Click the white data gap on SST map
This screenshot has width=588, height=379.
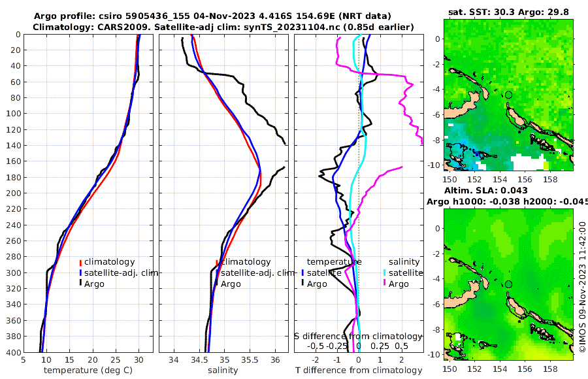(x=529, y=163)
